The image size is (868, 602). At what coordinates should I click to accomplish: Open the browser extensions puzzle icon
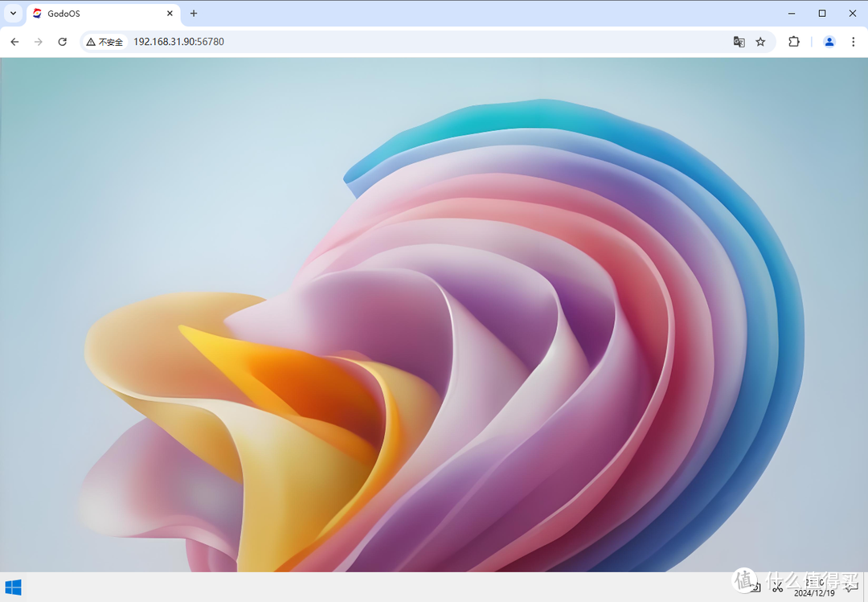[x=794, y=42]
